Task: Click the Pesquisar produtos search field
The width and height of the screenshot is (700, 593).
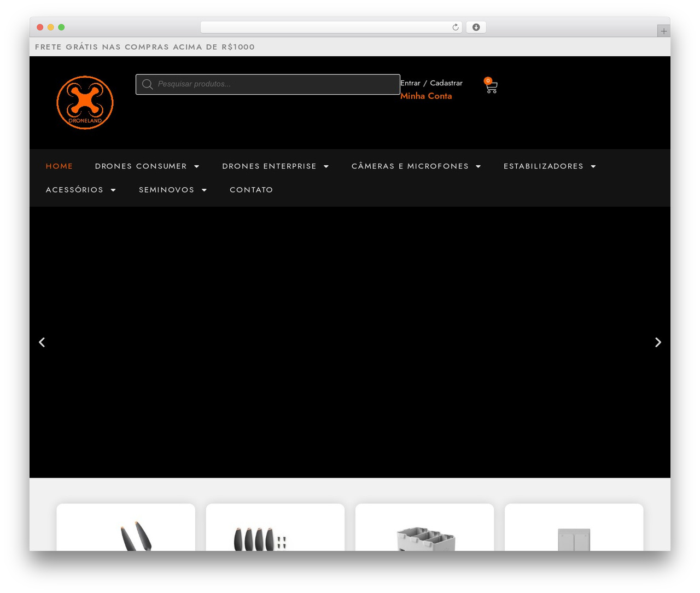Action: pos(268,84)
